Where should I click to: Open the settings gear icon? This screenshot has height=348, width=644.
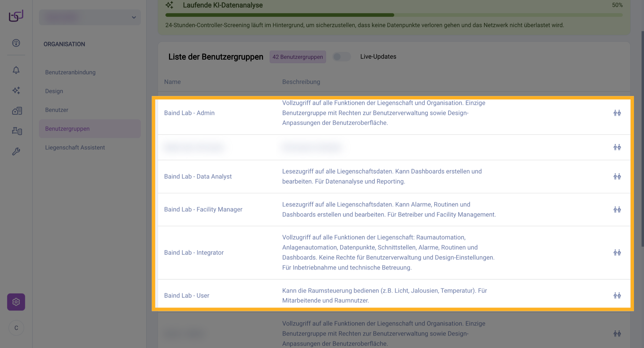(x=16, y=302)
